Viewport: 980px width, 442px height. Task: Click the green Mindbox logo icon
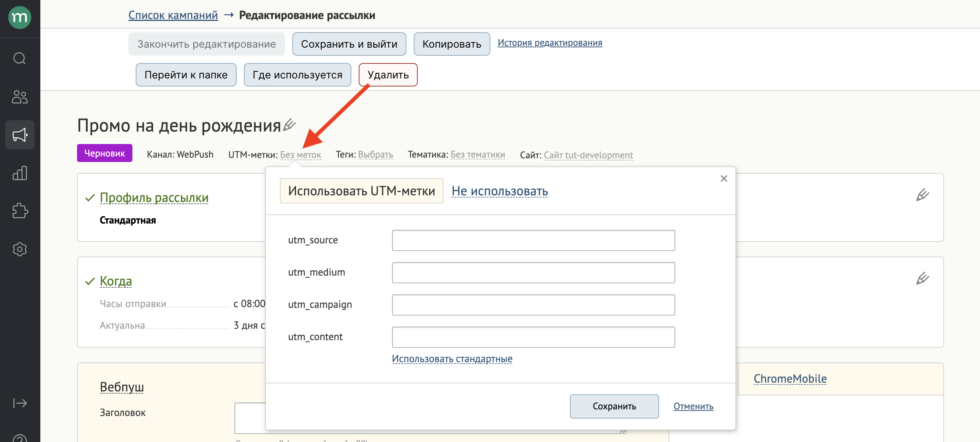[x=20, y=18]
